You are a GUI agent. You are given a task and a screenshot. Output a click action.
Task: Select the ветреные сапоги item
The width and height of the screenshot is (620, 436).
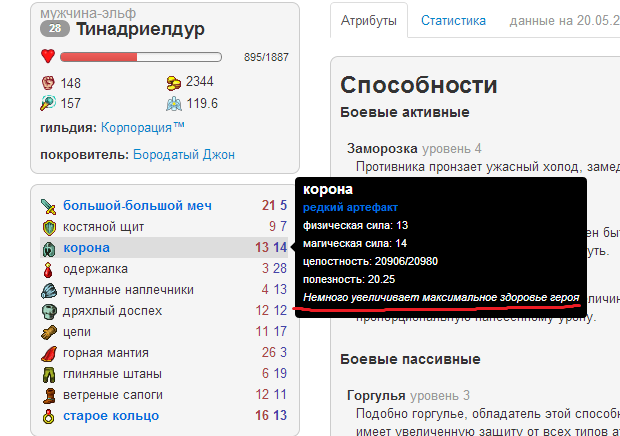point(113,394)
